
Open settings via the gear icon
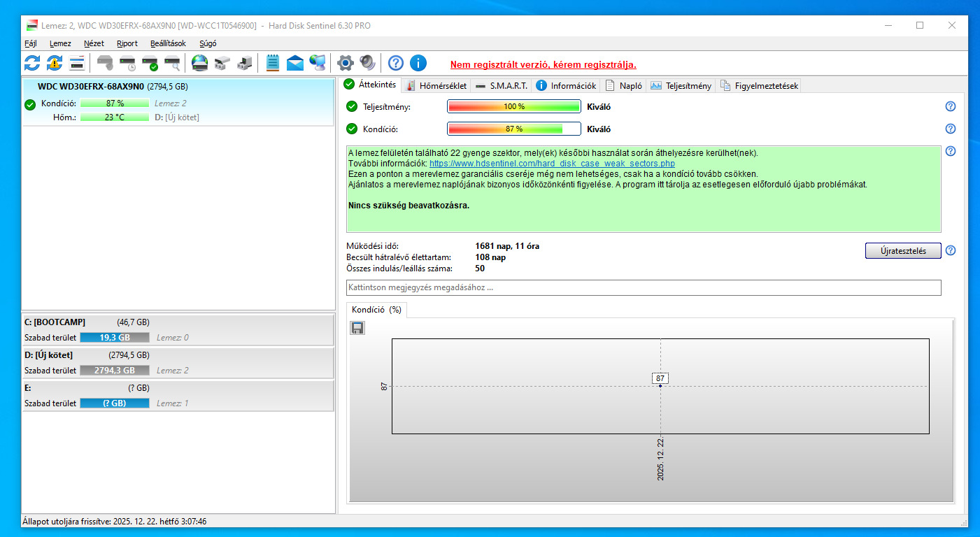click(345, 64)
